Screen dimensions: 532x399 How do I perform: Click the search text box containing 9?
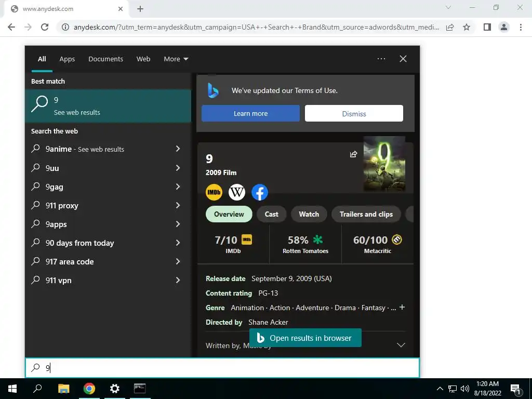click(x=222, y=368)
